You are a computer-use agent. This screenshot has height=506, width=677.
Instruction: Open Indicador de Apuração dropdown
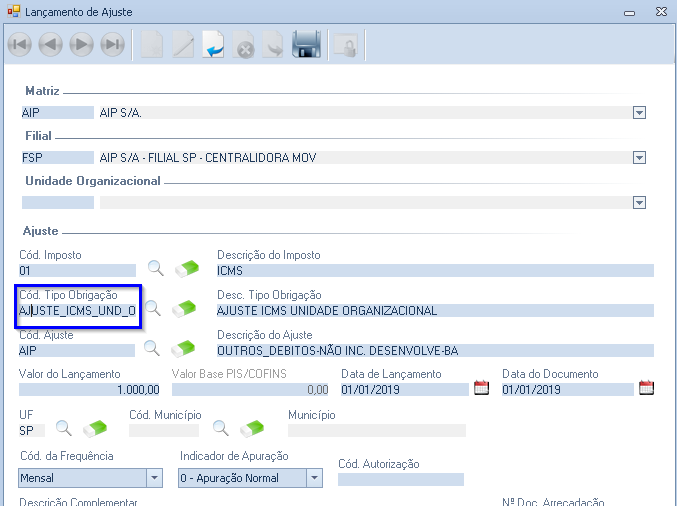point(314,478)
